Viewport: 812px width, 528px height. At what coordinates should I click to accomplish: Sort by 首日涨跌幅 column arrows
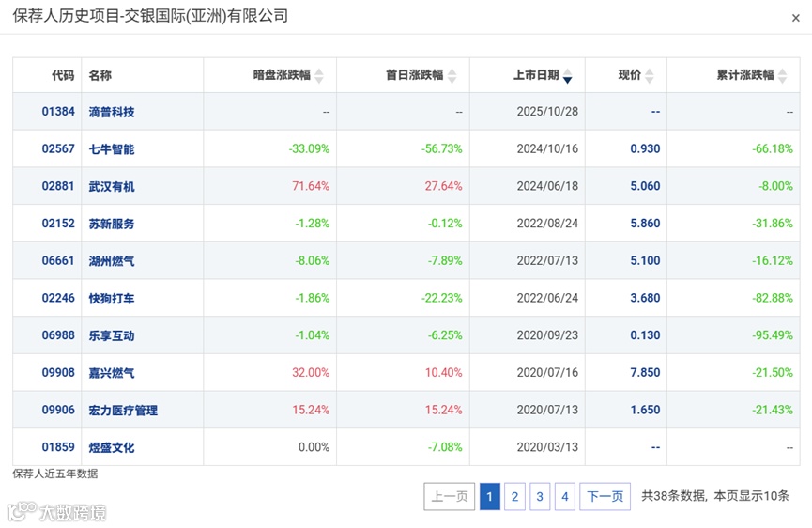pyautogui.click(x=452, y=76)
